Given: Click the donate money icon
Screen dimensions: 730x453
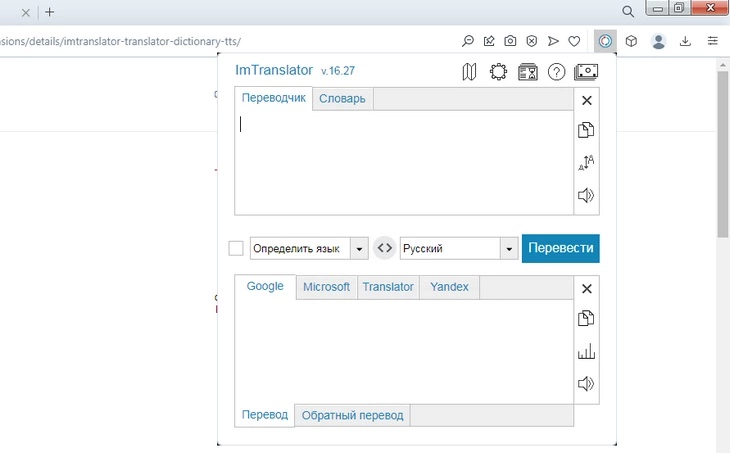Looking at the screenshot, I should [586, 72].
